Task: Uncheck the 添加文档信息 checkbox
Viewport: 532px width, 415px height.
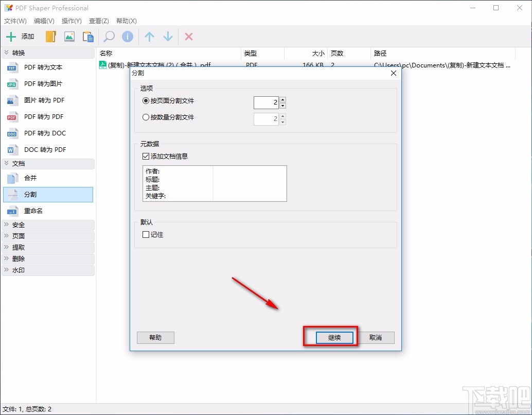Action: click(x=146, y=156)
